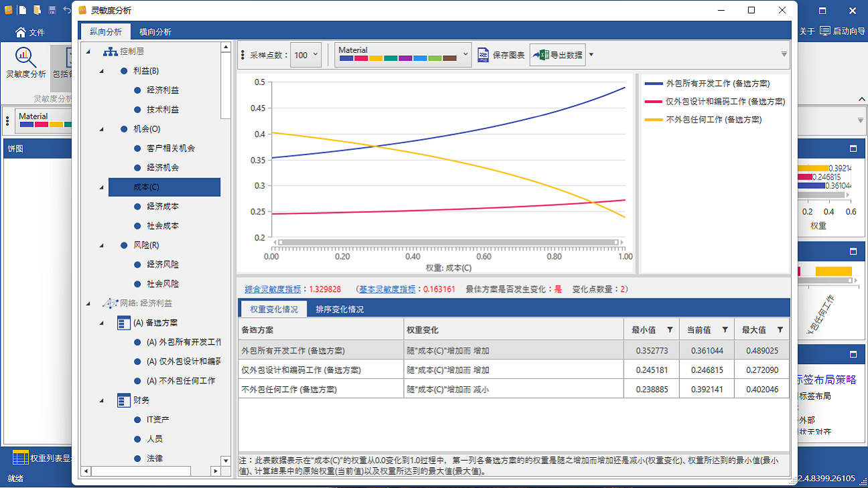Toggle the filter funnel at the toolbar right
The image size is (868, 488).
coord(783,54)
